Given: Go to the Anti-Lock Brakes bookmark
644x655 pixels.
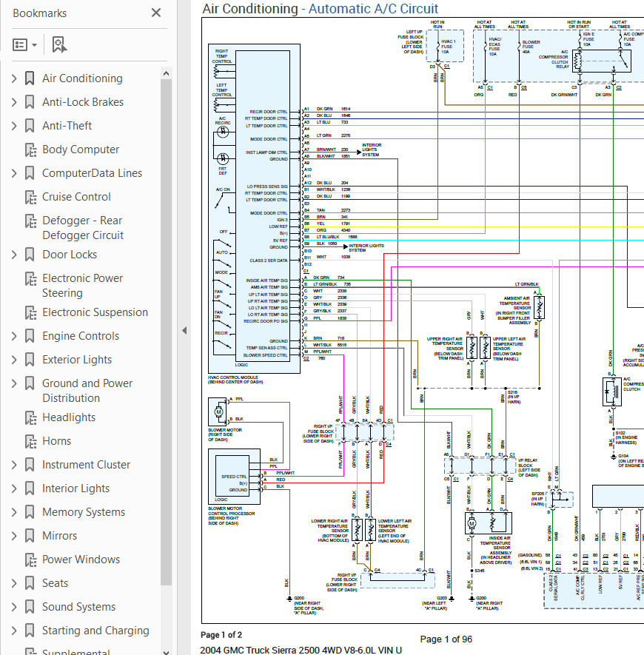Looking at the screenshot, I should click(83, 102).
